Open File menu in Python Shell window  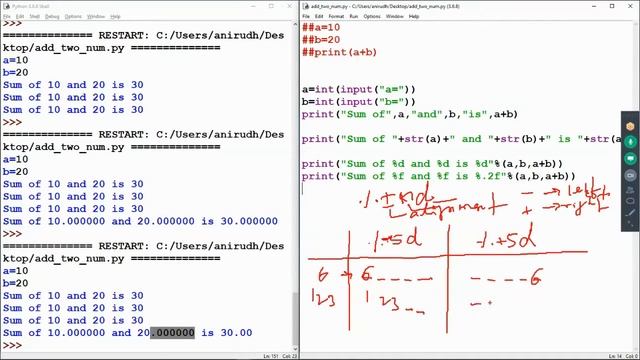[x=7, y=16]
